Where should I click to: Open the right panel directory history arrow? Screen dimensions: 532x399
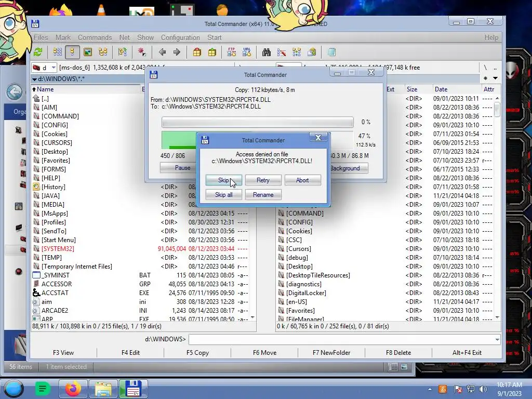coord(495,78)
